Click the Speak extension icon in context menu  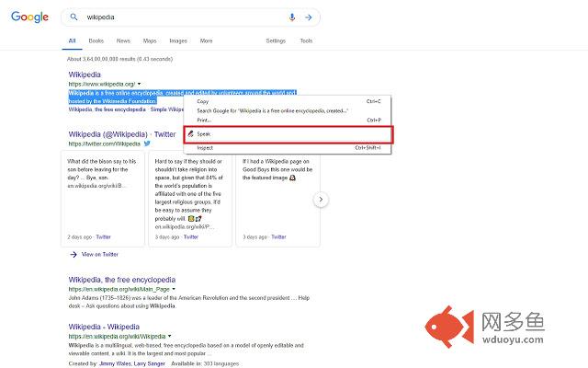(x=190, y=133)
